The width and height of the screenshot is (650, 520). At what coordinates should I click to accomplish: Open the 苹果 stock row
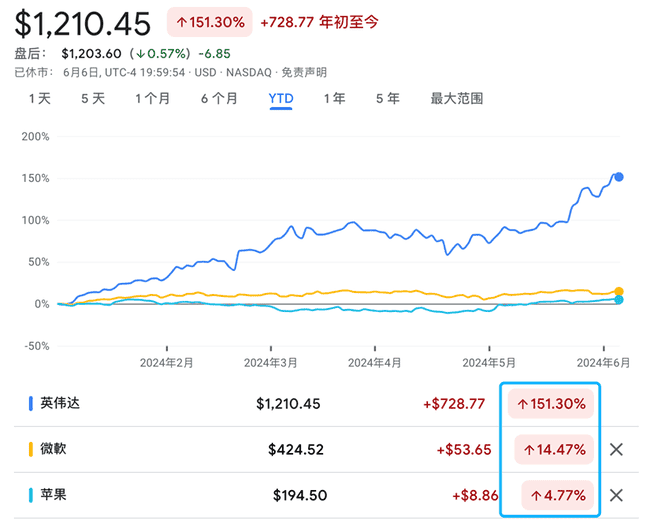[55, 494]
